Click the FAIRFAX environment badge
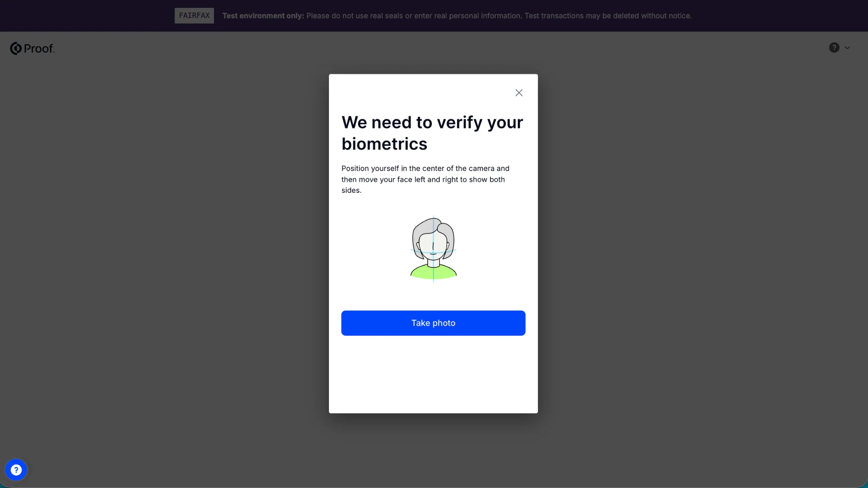Image resolution: width=868 pixels, height=488 pixels. tap(194, 16)
